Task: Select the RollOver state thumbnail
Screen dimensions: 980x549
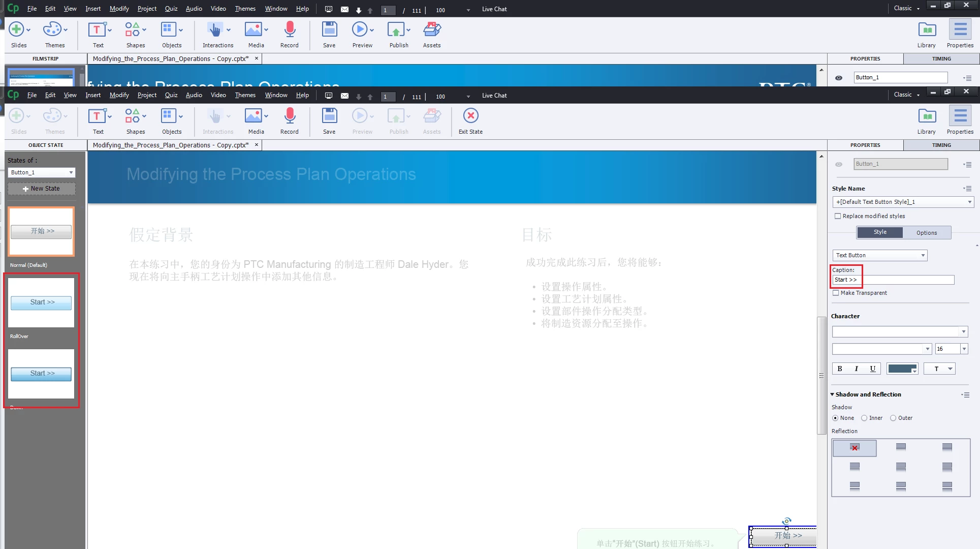Action: pos(41,302)
